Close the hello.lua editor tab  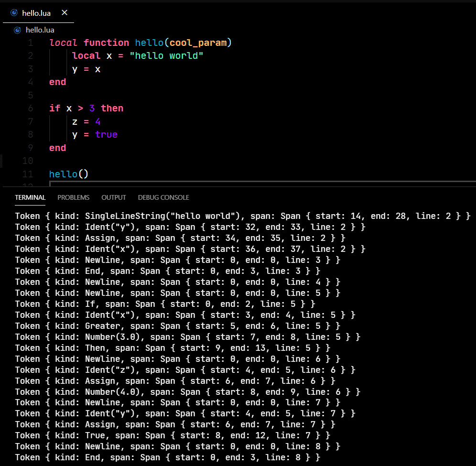pyautogui.click(x=65, y=13)
